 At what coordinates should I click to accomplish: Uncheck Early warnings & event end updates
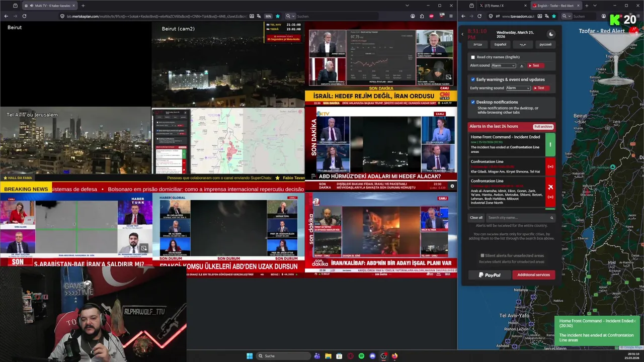472,79
